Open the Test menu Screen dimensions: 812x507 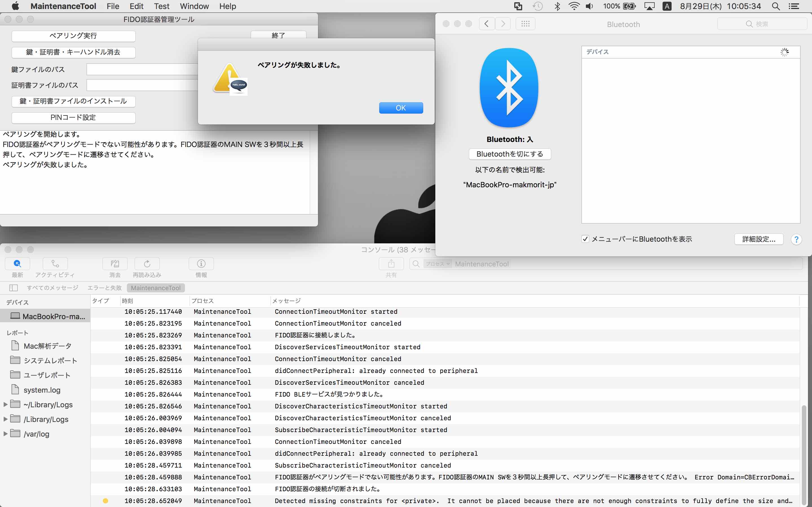161,6
